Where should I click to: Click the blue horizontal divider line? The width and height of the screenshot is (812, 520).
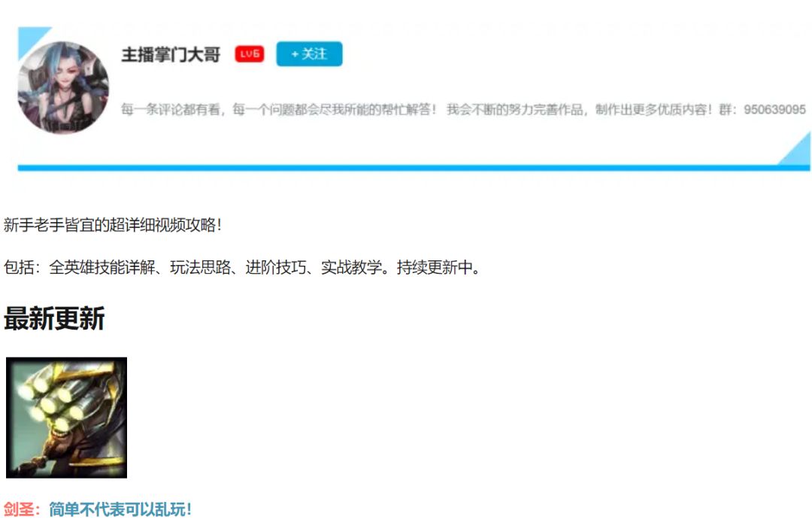click(414, 168)
